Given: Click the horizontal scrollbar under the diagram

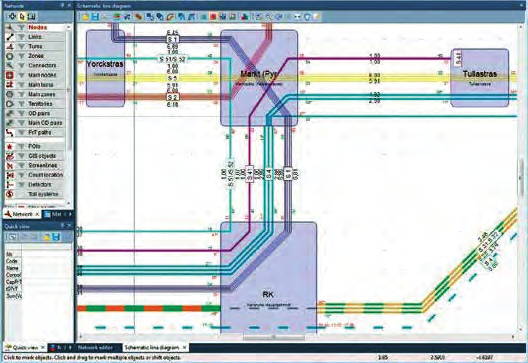Looking at the screenshot, I should click(296, 336).
